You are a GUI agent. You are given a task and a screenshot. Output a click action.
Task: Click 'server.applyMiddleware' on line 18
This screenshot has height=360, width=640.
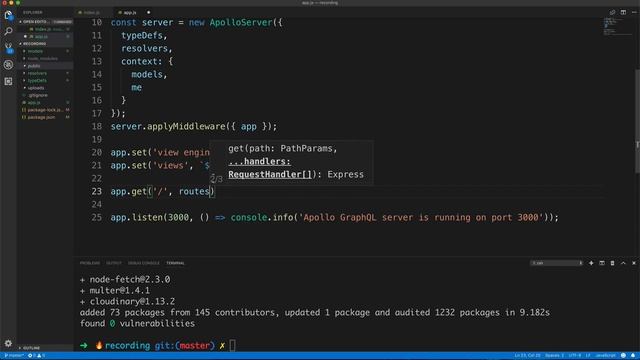pyautogui.click(x=168, y=127)
